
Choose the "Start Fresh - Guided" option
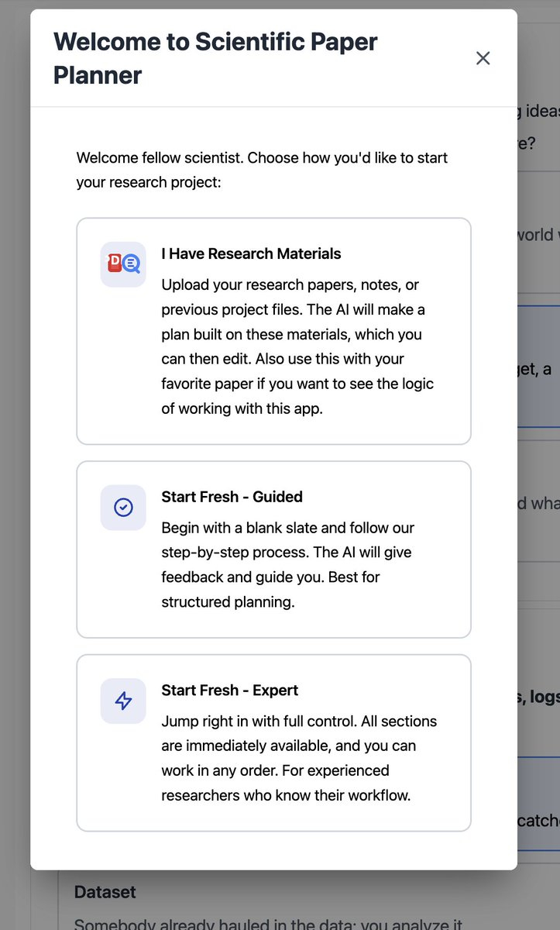click(x=232, y=497)
